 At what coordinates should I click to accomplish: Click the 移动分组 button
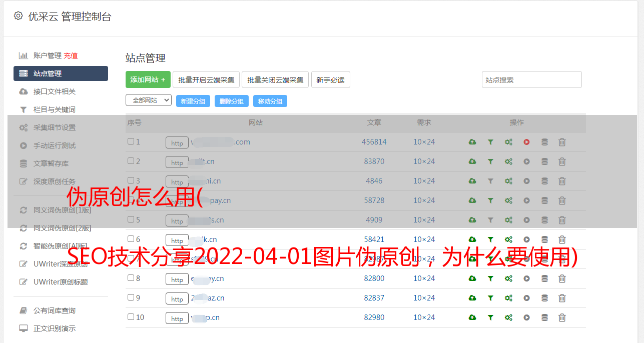(270, 101)
